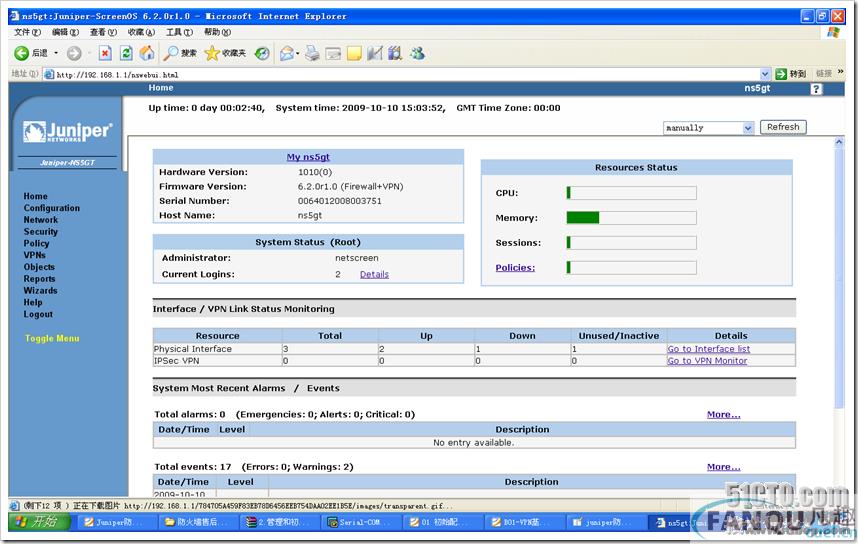Click the page icon in address bar
The width and height of the screenshot is (858, 544).
tap(49, 74)
